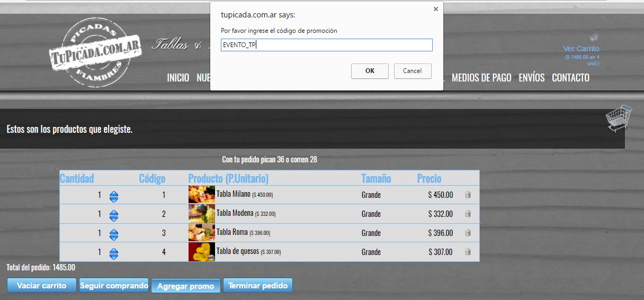Click the $ 450.00 price cell
The height and width of the screenshot is (300, 644).
(441, 195)
